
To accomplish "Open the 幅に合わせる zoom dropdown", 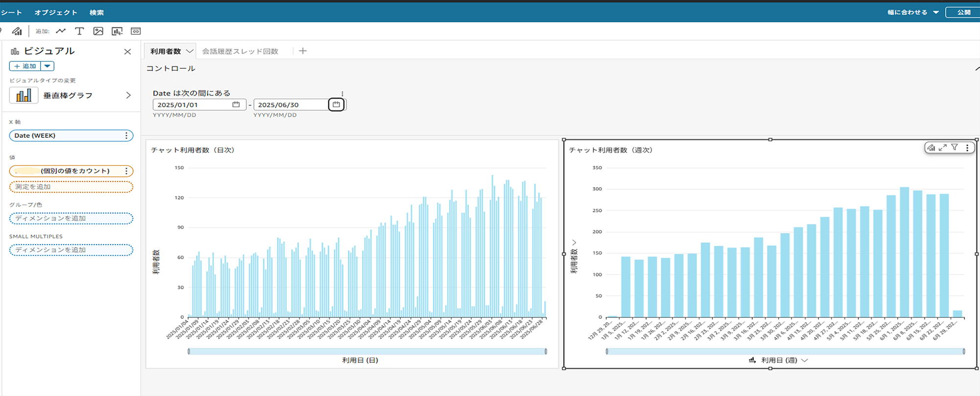I will tap(935, 12).
